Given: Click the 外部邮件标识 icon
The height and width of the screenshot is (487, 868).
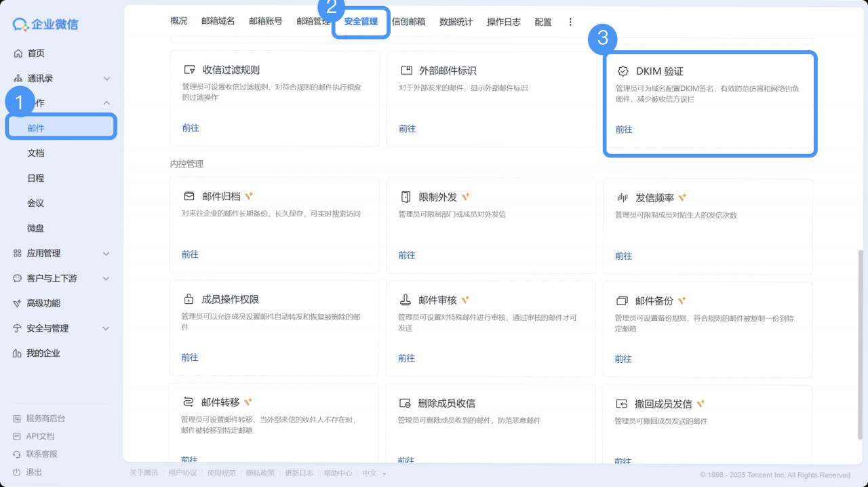Looking at the screenshot, I should (406, 70).
